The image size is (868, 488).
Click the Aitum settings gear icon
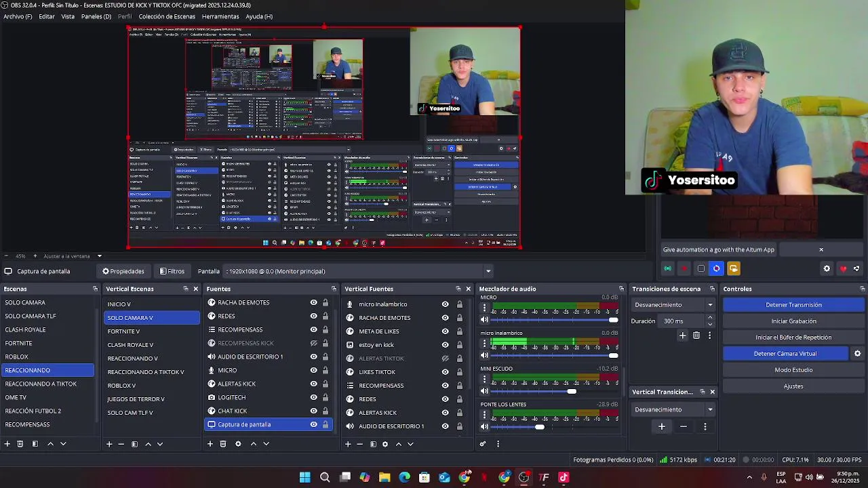[827, 268]
